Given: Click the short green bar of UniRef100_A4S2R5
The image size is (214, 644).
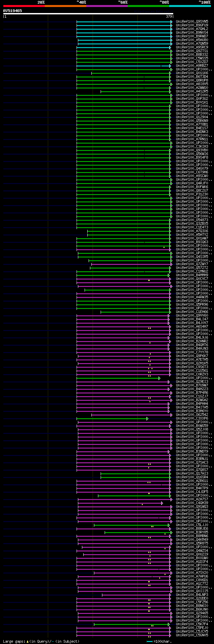Looking at the screenshot, I should [136, 92].
